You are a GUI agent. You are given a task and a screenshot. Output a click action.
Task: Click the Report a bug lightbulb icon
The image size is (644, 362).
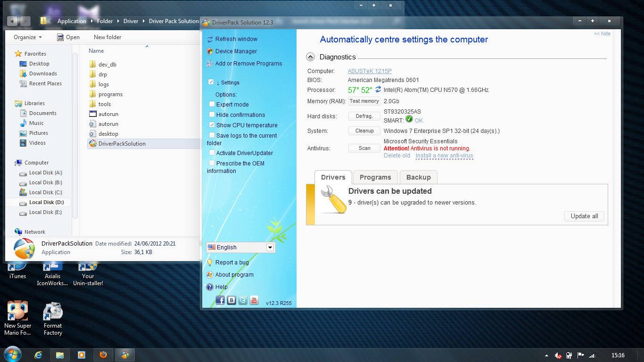210,263
